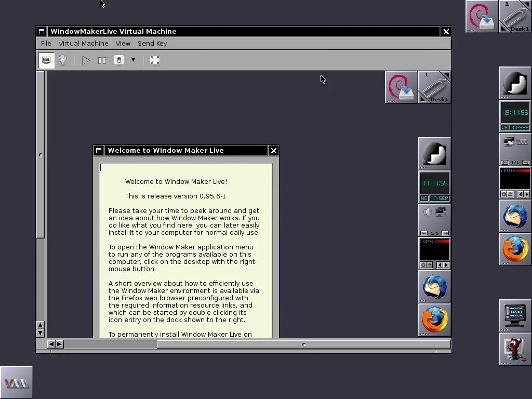532x399 pixels.
Task: Click the round button on guest i386 dockapp
Action: tap(423, 264)
